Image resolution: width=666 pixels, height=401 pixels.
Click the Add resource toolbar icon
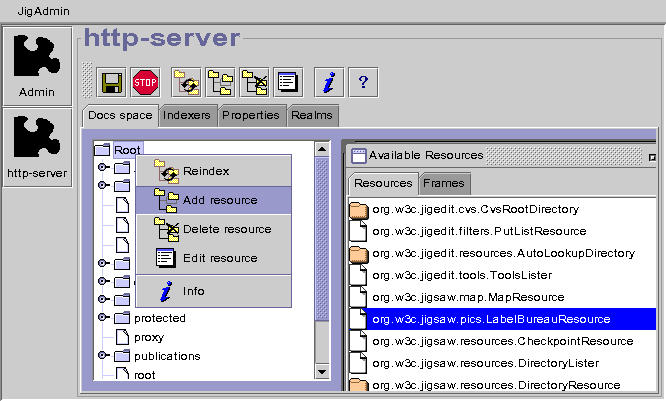coord(220,81)
